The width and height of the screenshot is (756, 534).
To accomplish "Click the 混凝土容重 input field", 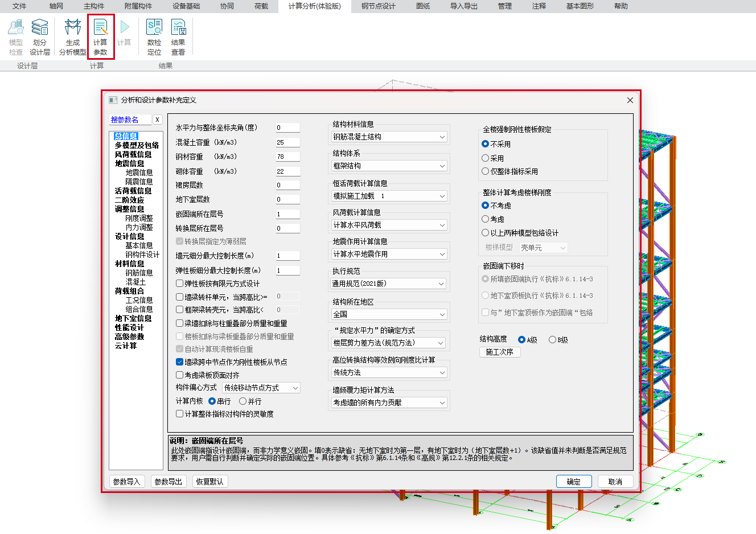I will 287,142.
